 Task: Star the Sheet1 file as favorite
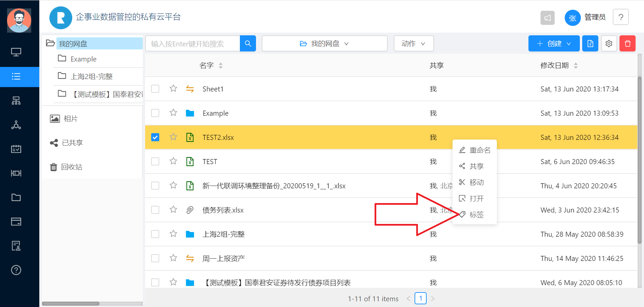coord(173,89)
